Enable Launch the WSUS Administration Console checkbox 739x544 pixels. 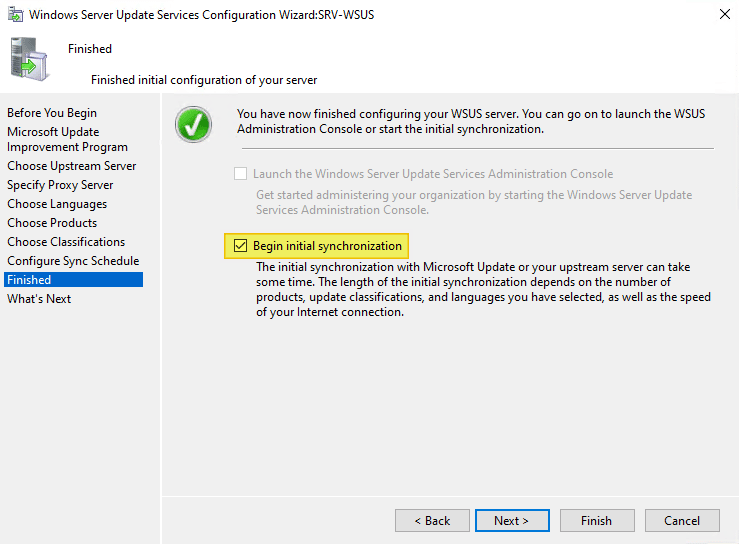[240, 174]
